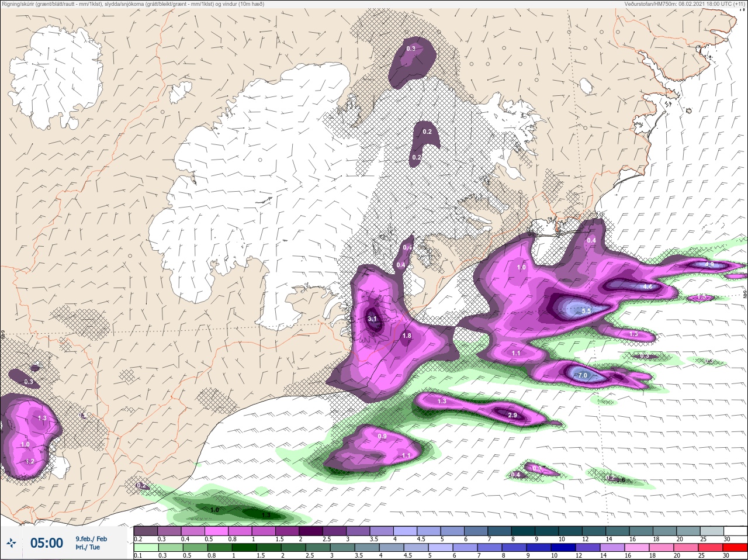Click the map title text 'Rigning/skúrir'
The image size is (748, 560).
click(x=17, y=4)
